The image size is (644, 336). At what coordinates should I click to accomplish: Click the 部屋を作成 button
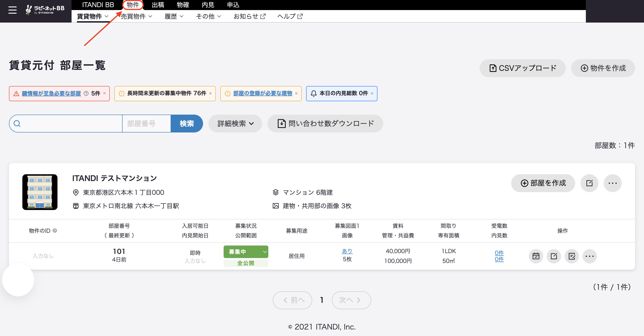pyautogui.click(x=543, y=183)
